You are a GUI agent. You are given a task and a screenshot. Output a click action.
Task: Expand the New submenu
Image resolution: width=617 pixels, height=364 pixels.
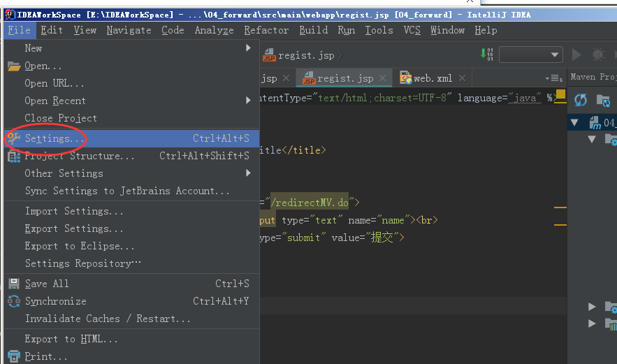click(131, 48)
